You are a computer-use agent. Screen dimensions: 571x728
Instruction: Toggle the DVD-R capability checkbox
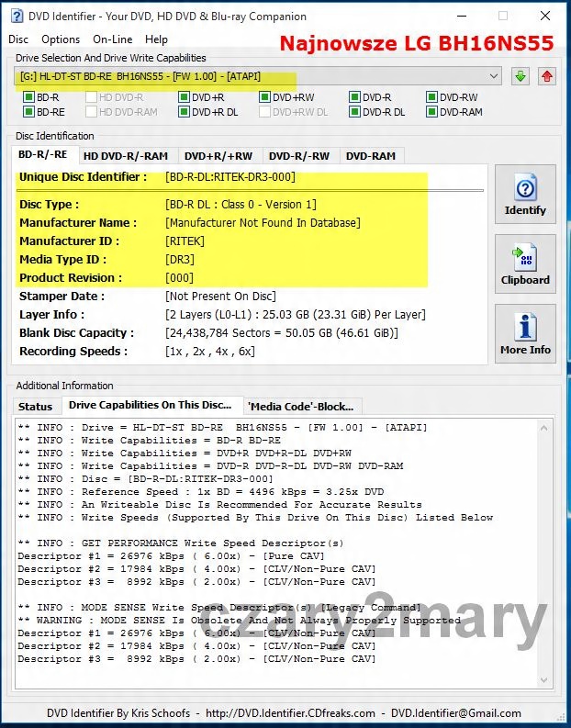(x=354, y=97)
